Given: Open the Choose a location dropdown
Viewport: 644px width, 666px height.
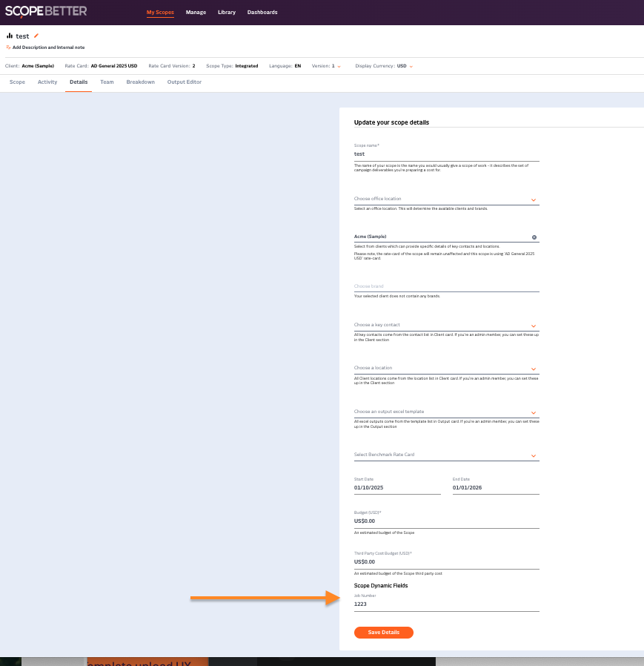Looking at the screenshot, I should point(534,369).
